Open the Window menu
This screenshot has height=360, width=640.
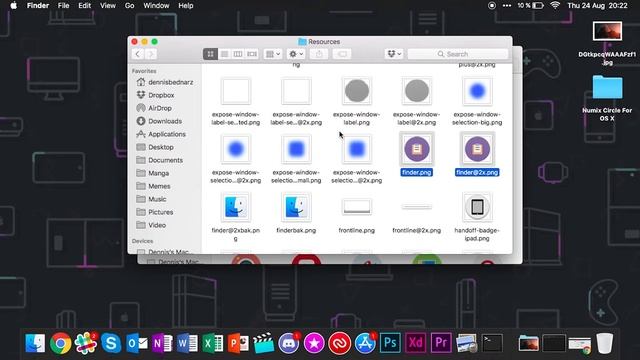pyautogui.click(x=156, y=6)
